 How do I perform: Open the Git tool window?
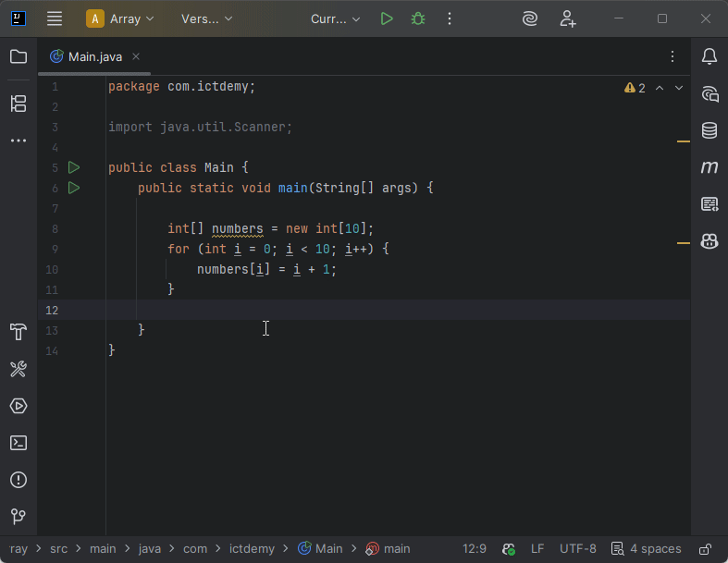pyautogui.click(x=19, y=516)
